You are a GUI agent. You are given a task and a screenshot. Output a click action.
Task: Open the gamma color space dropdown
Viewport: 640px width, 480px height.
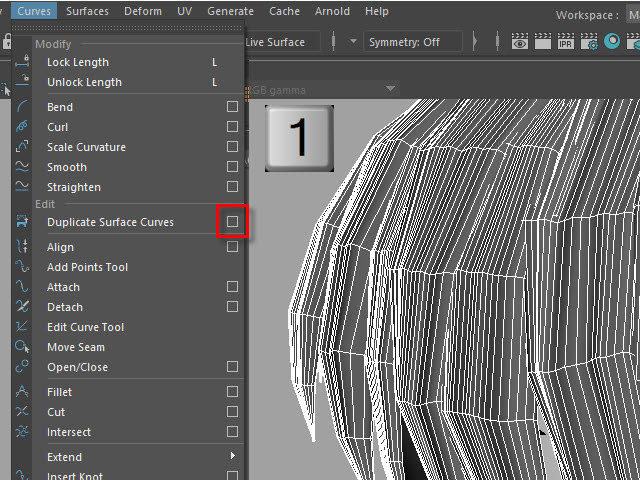pos(320,89)
